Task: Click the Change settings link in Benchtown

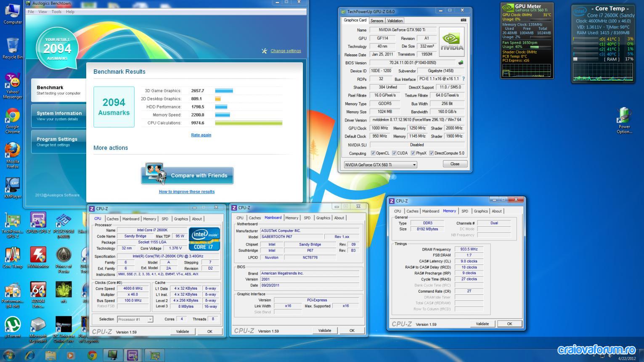Action: tap(286, 51)
